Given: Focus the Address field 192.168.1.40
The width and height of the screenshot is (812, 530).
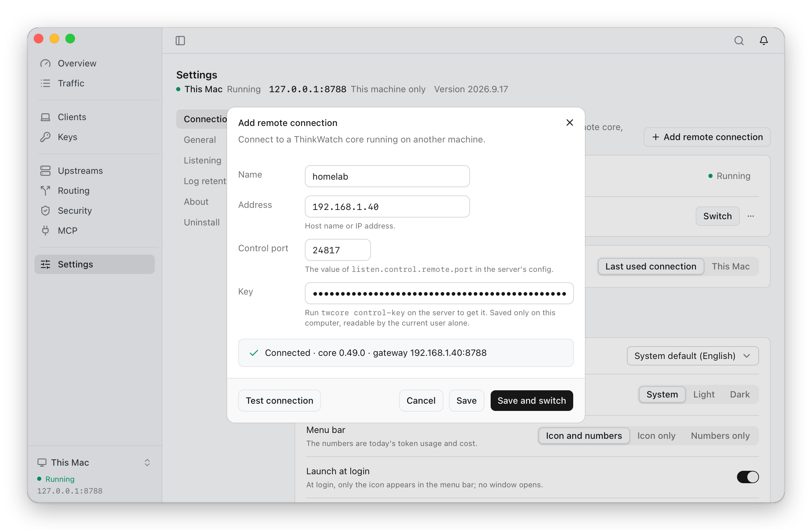Looking at the screenshot, I should click(x=387, y=206).
